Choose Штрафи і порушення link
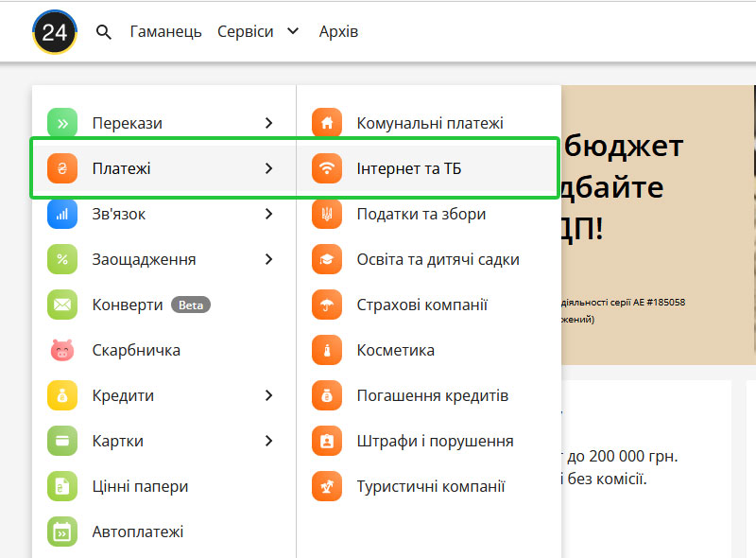 point(436,441)
